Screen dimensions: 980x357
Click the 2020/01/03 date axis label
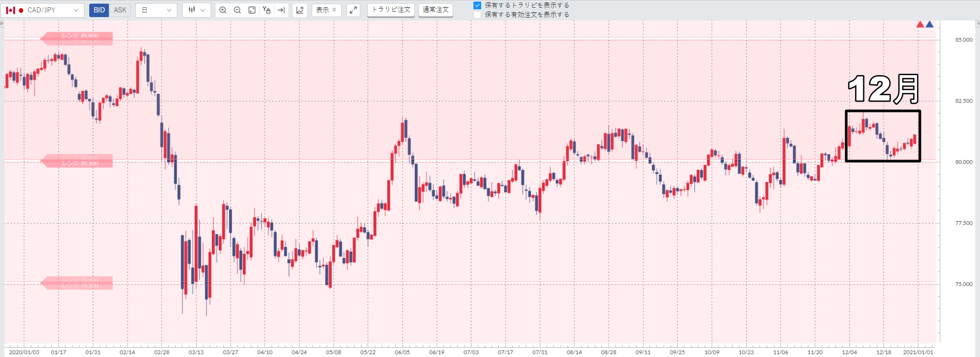coord(24,352)
